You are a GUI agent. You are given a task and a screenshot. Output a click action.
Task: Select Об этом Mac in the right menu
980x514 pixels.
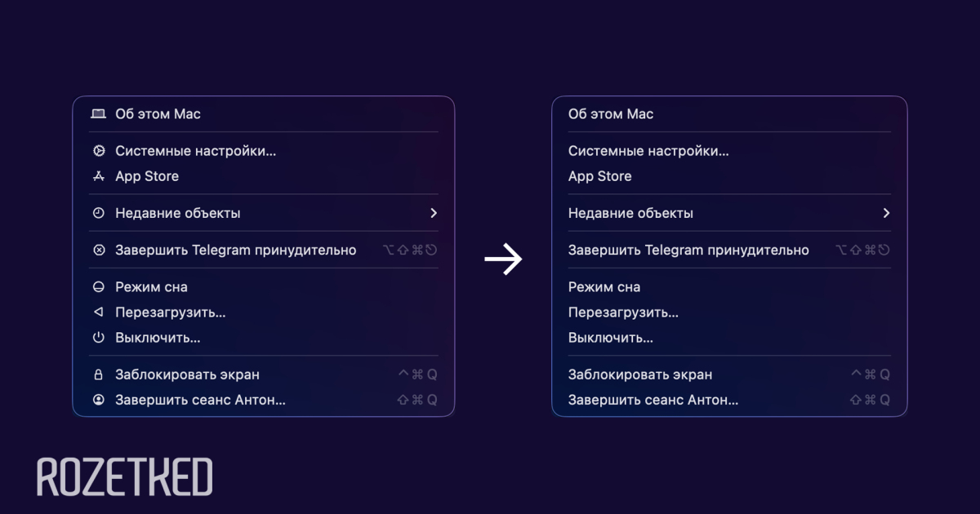click(611, 114)
